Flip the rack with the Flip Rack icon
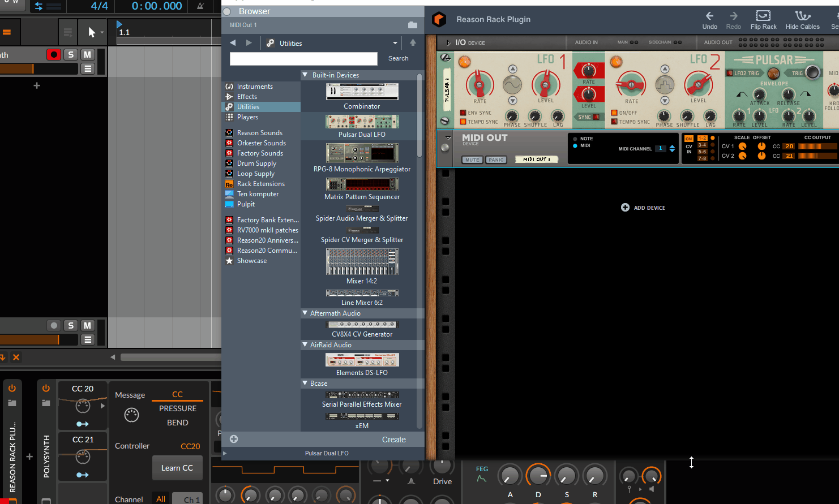 [763, 16]
